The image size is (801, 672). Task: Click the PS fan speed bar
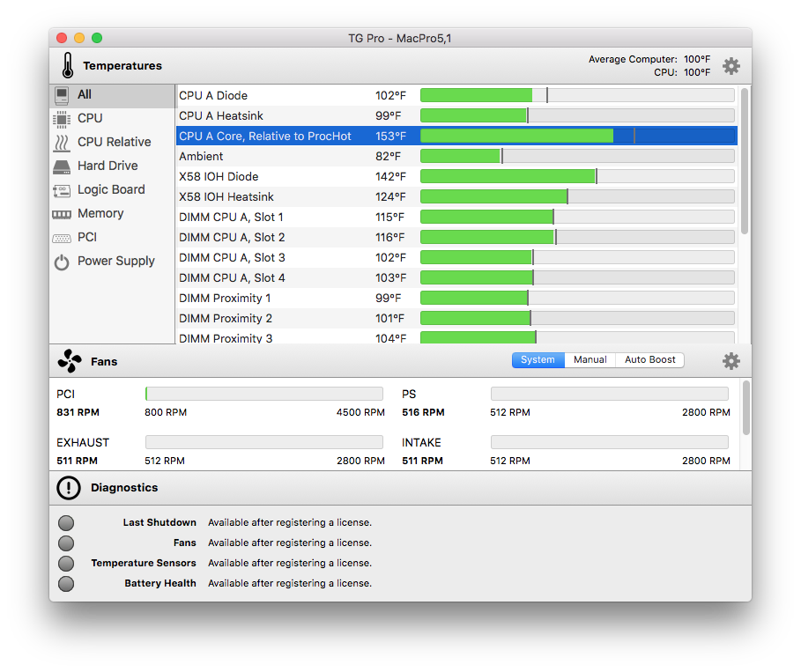610,394
